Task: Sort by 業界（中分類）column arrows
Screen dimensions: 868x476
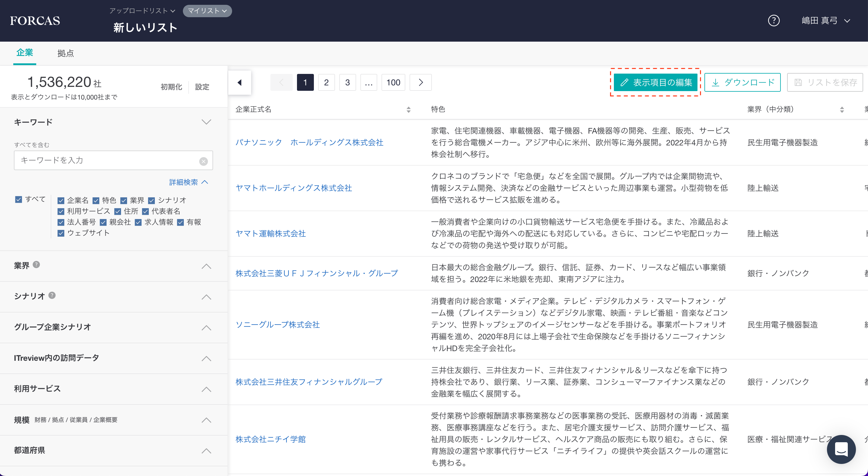Action: [x=841, y=109]
